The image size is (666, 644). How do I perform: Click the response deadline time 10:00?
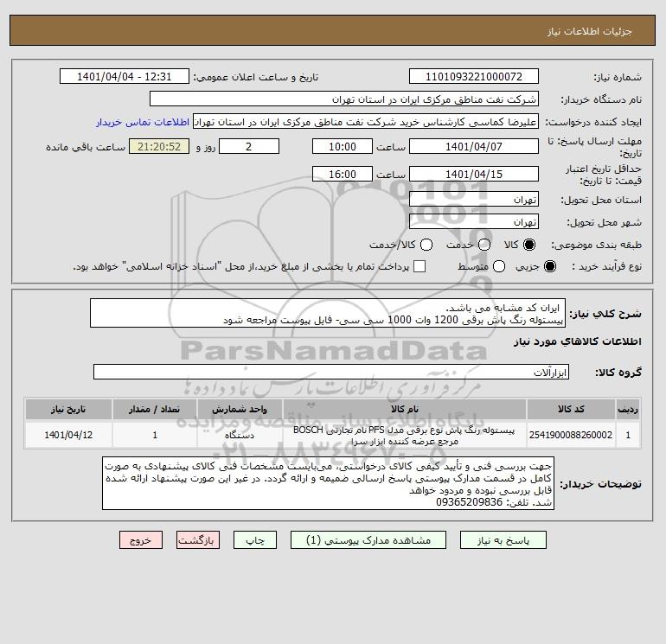[343, 146]
